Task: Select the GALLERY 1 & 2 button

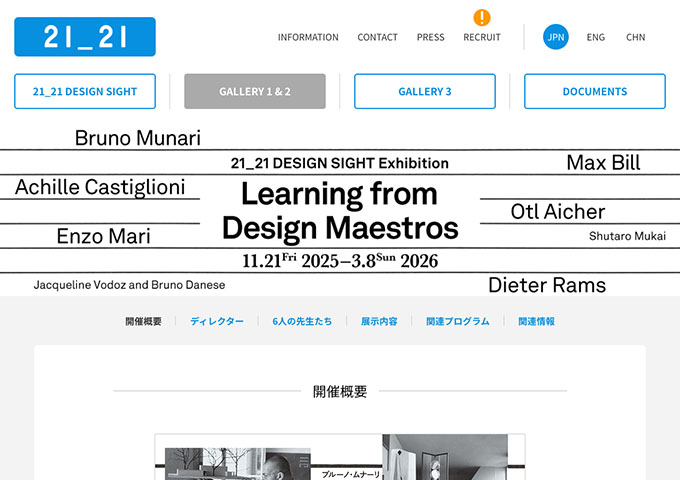Action: pos(255,91)
